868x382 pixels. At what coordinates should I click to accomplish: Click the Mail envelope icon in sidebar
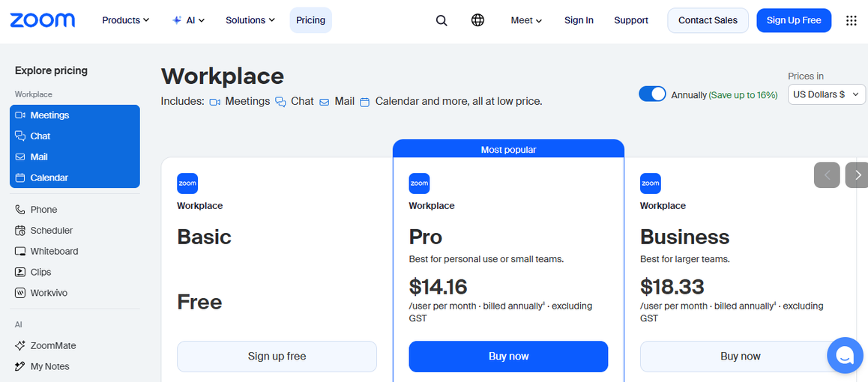click(x=20, y=157)
